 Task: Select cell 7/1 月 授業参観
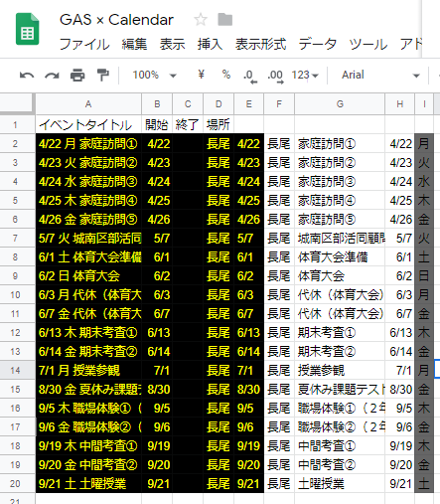pyautogui.click(x=88, y=371)
